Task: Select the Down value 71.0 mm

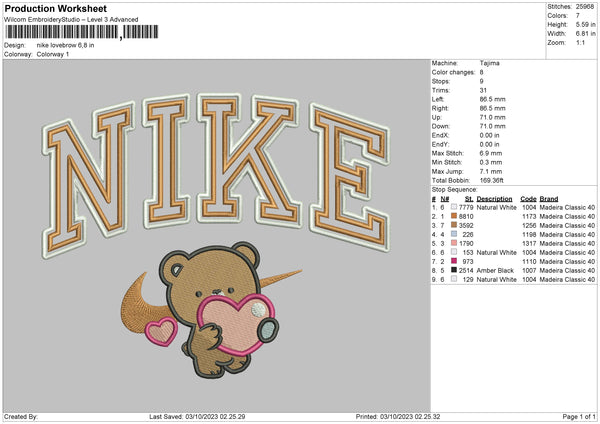Action: point(492,126)
